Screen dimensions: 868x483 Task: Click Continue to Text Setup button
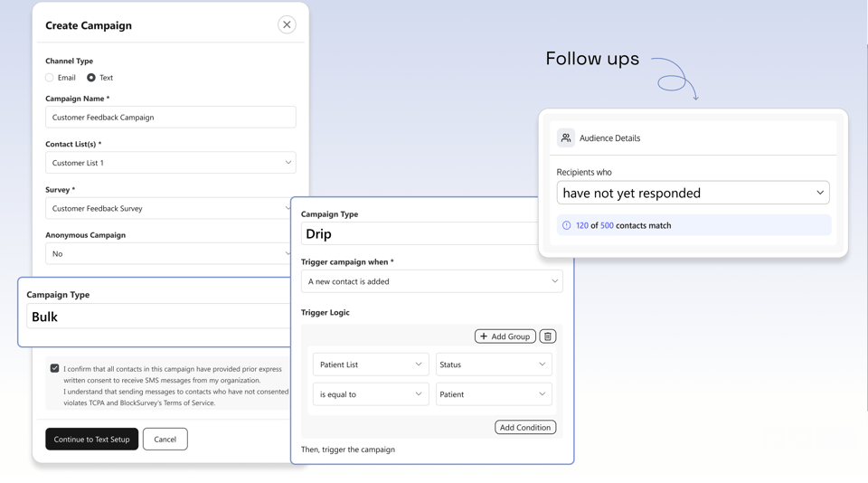click(x=92, y=440)
